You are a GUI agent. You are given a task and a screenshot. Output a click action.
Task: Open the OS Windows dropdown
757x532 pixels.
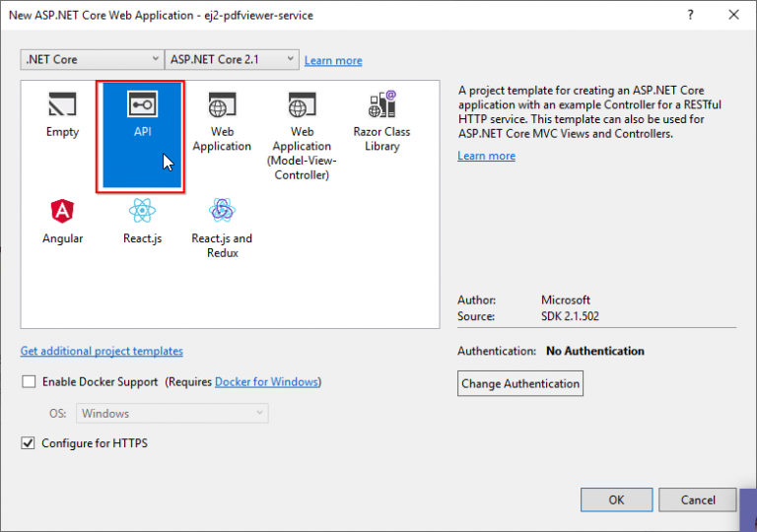pyautogui.click(x=172, y=414)
